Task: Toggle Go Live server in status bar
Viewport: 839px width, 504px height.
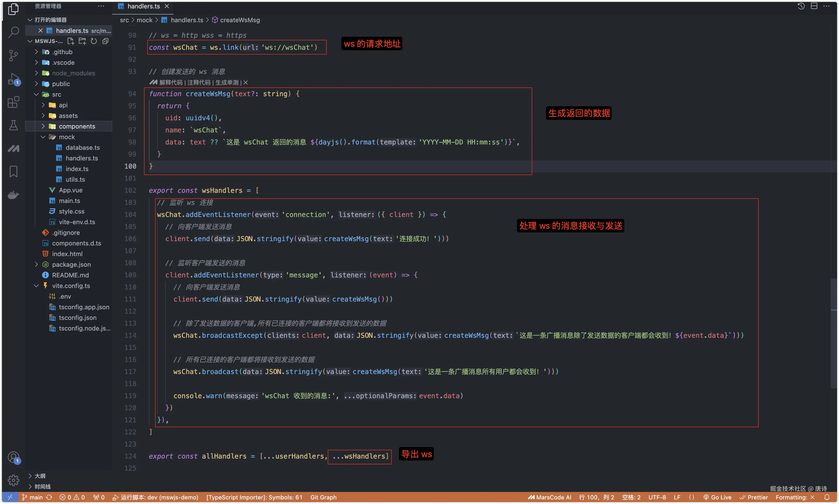Action: click(717, 497)
